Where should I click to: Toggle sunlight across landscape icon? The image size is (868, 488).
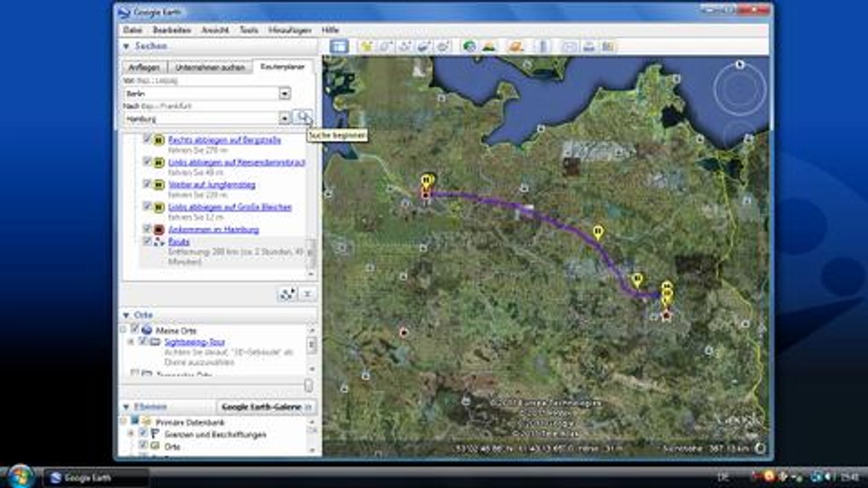(488, 46)
